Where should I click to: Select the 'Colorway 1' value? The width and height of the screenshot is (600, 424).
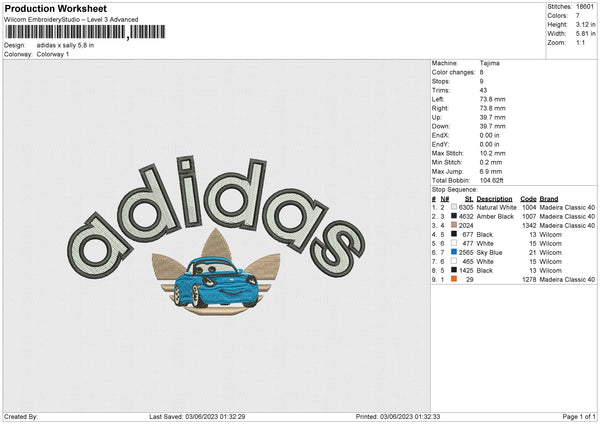(x=53, y=54)
